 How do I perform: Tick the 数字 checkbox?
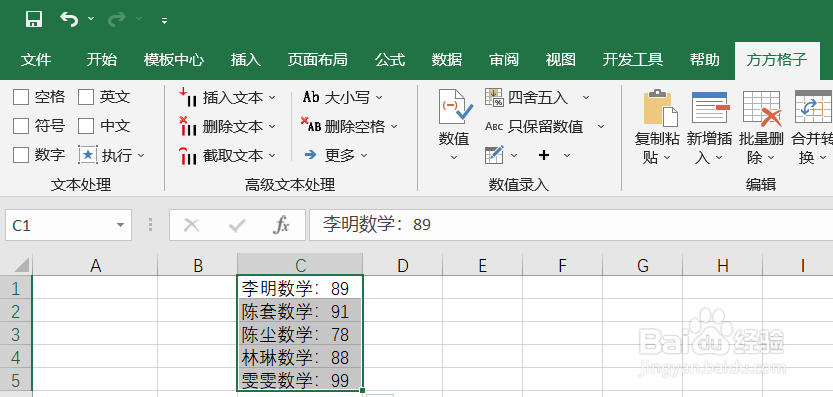pos(21,155)
